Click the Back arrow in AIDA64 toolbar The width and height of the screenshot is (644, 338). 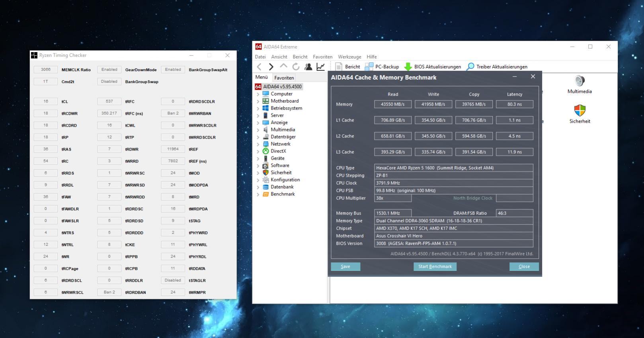point(260,67)
